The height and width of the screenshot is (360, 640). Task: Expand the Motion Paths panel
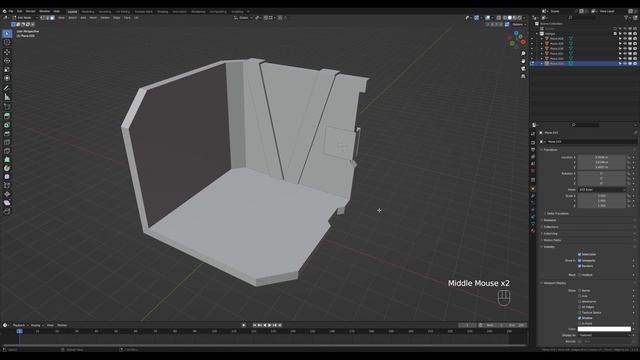552,240
